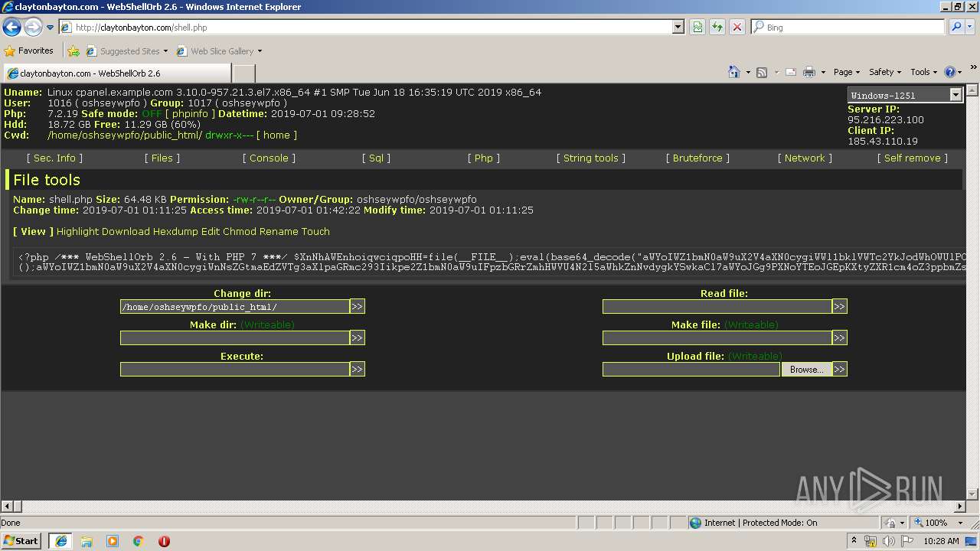
Task: Click the browser Back arrow button
Action: pyautogui.click(x=11, y=28)
